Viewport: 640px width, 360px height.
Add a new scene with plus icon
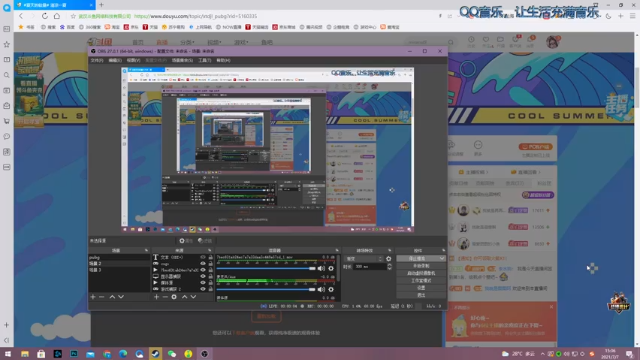tap(93, 297)
